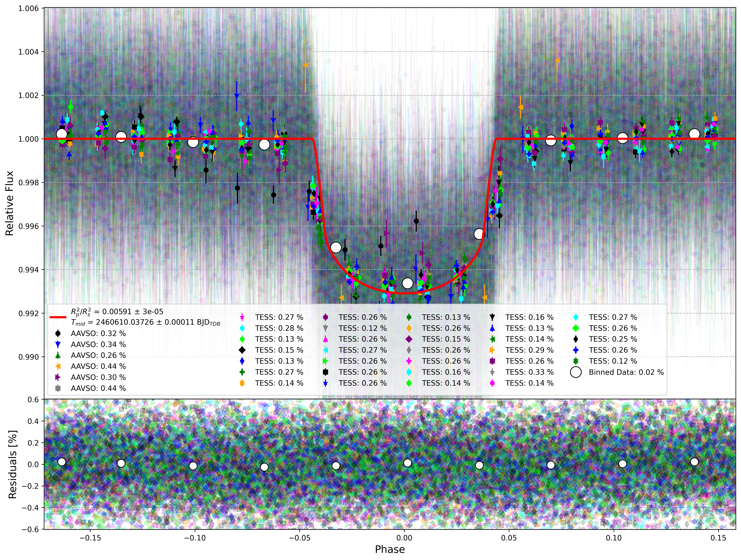Click the phase tick label "−0.05"
Viewport: 741px width, 560px height.
point(299,538)
